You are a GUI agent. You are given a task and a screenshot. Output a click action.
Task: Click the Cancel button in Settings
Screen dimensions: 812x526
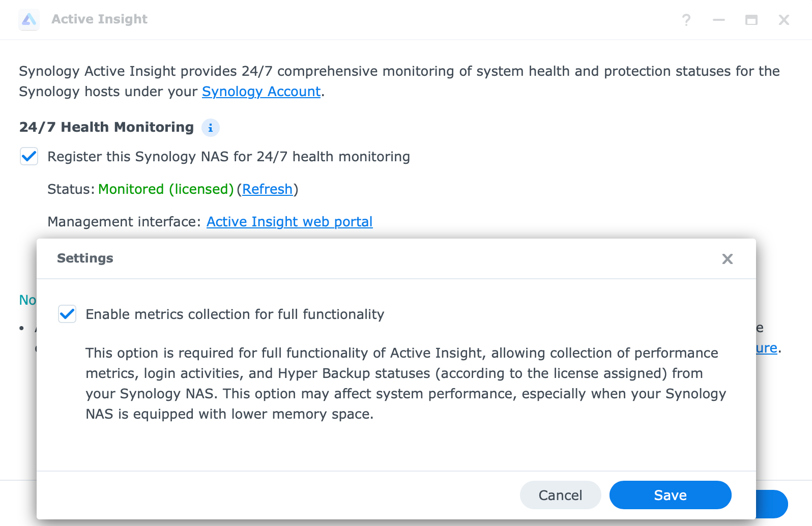tap(561, 495)
